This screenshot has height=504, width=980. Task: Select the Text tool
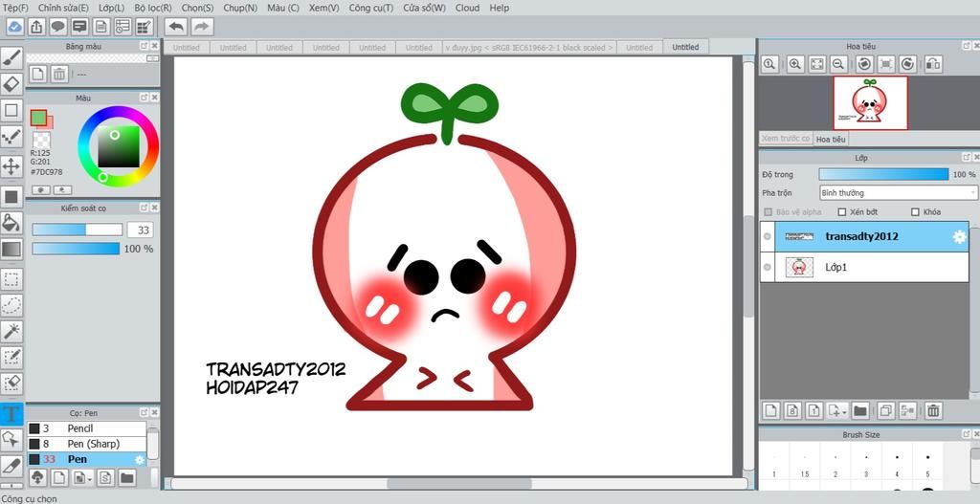pos(11,413)
